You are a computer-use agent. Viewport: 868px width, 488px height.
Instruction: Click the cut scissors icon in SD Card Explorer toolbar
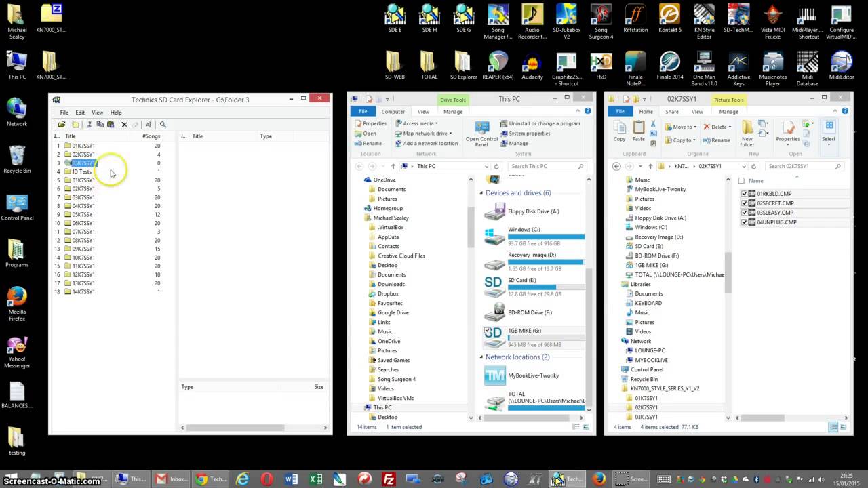tap(90, 125)
